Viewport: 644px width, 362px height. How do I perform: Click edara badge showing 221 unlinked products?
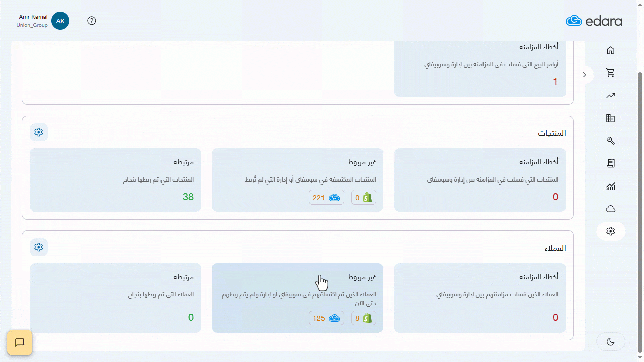[327, 198]
